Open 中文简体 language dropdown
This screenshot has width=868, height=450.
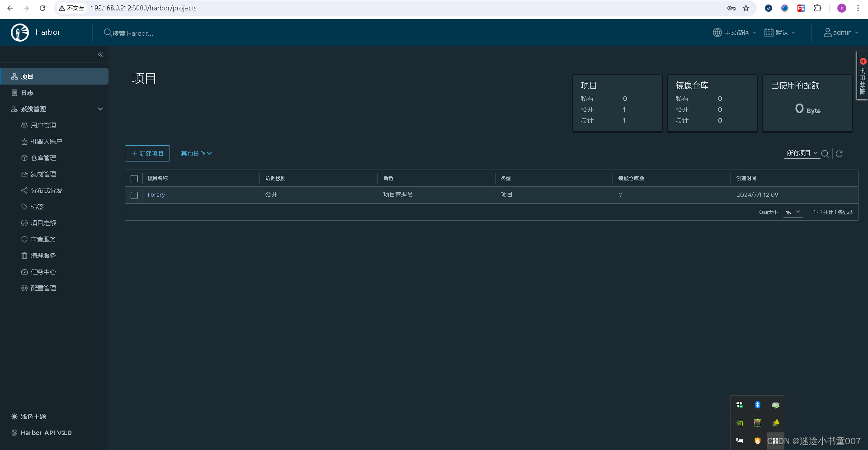click(x=735, y=33)
